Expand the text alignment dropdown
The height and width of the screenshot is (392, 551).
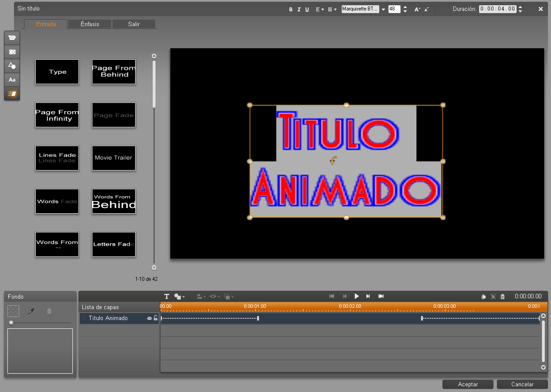320,9
